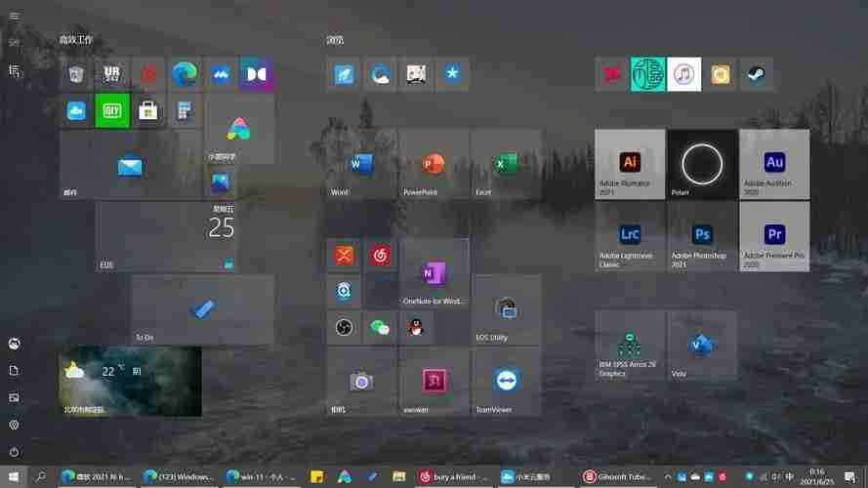Open the Dolby purple tile
The width and height of the screenshot is (868, 488).
tap(257, 74)
